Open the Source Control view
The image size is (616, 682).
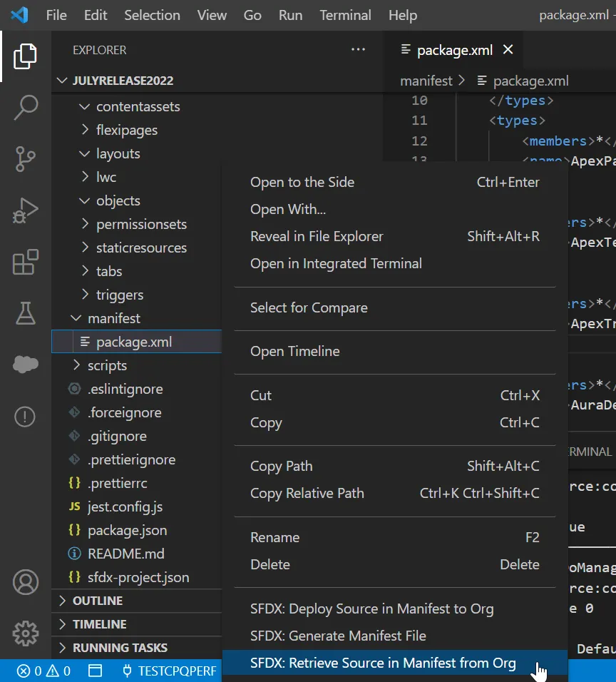click(x=26, y=158)
